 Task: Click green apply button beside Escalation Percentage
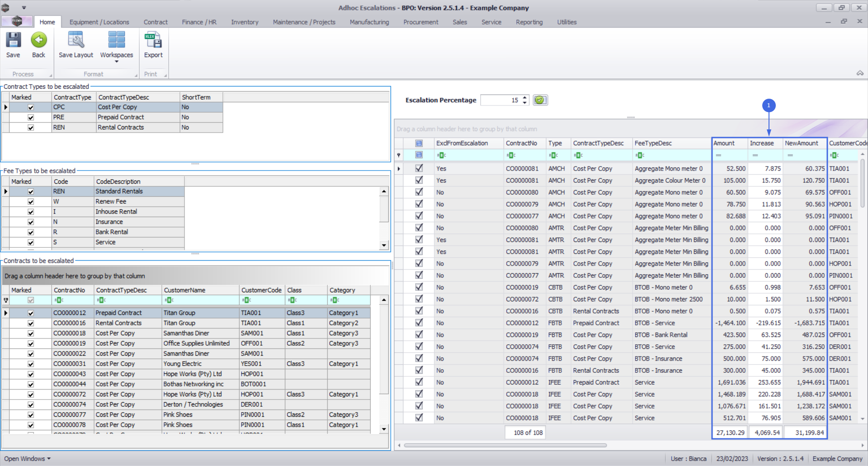point(540,100)
